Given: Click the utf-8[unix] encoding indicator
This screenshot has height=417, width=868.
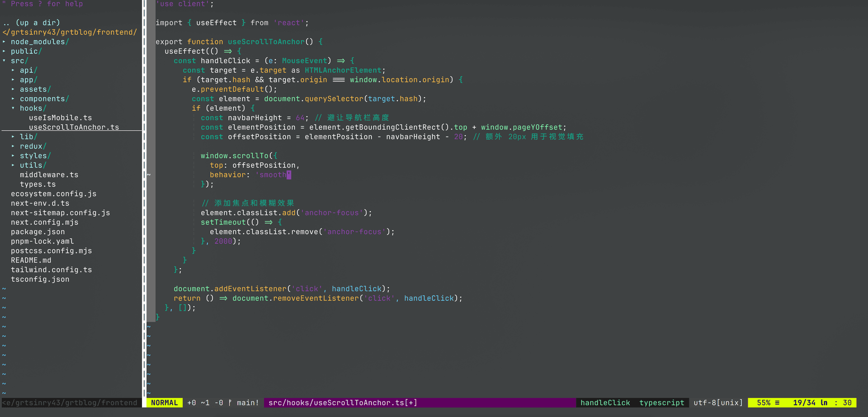Looking at the screenshot, I should click(x=718, y=403).
